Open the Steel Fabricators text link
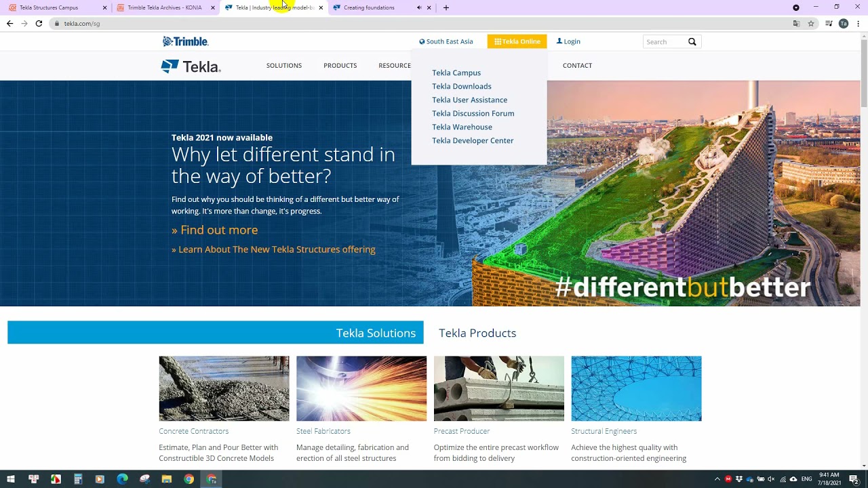Viewport: 868px width, 488px height. pos(323,431)
